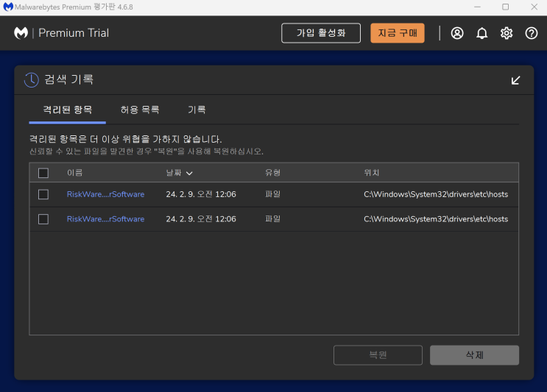Switch to the 허용 목록 tab

(140, 110)
